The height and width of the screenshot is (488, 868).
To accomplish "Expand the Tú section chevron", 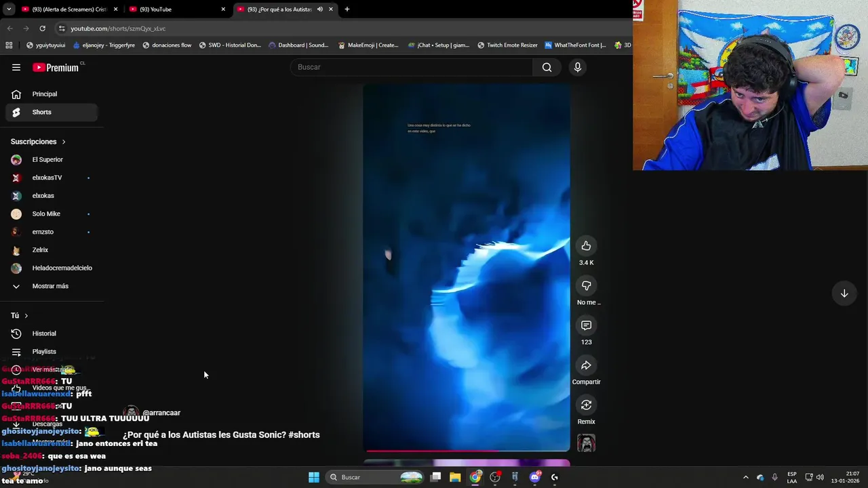I will click(x=26, y=316).
